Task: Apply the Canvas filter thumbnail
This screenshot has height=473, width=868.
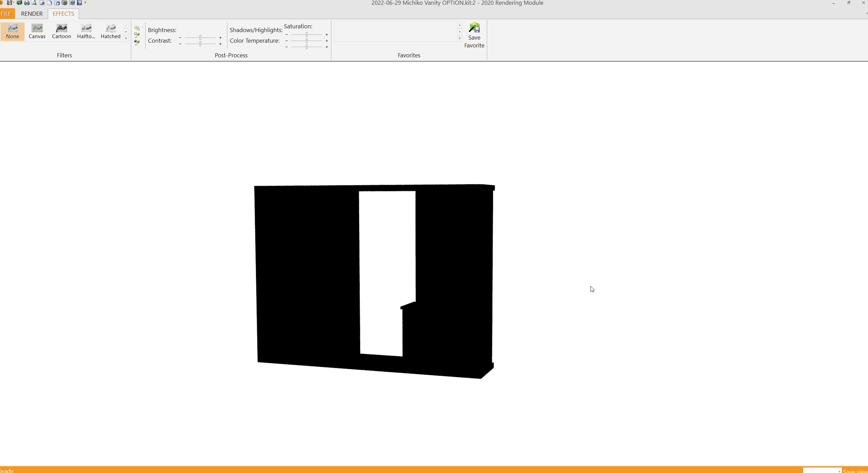Action: pos(37,31)
